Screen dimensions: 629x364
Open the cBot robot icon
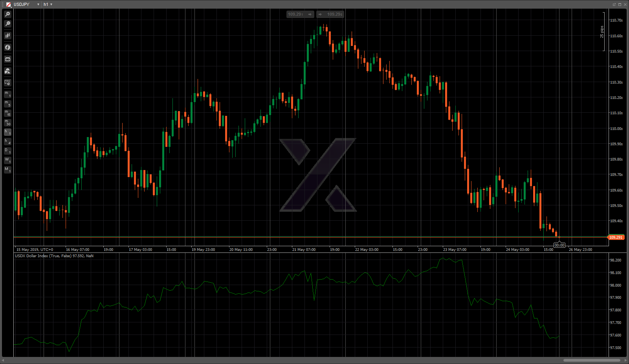(7, 59)
